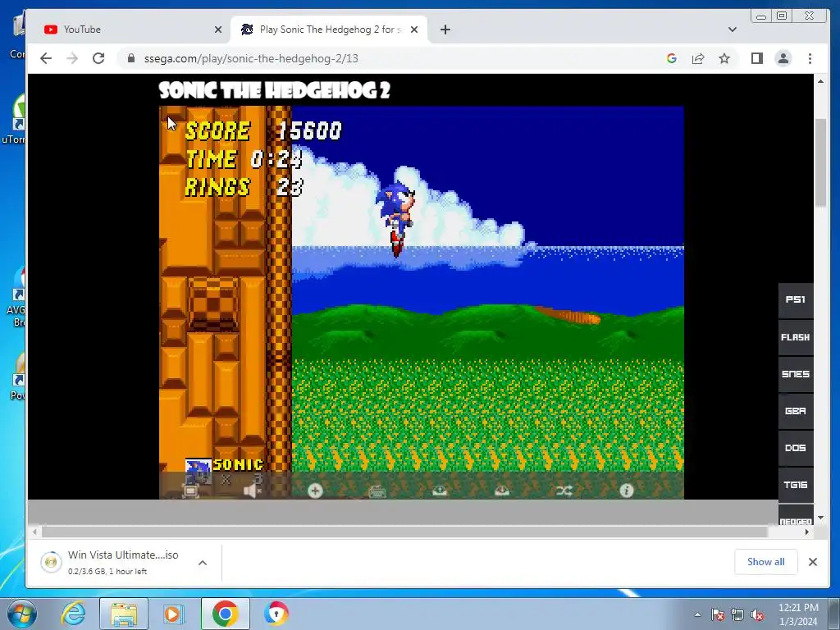Share this page via share icon
Image resolution: width=840 pixels, height=630 pixels.
[698, 58]
